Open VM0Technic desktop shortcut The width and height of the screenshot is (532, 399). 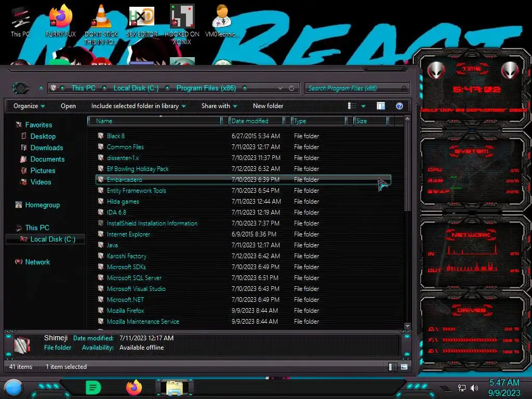[x=222, y=21]
